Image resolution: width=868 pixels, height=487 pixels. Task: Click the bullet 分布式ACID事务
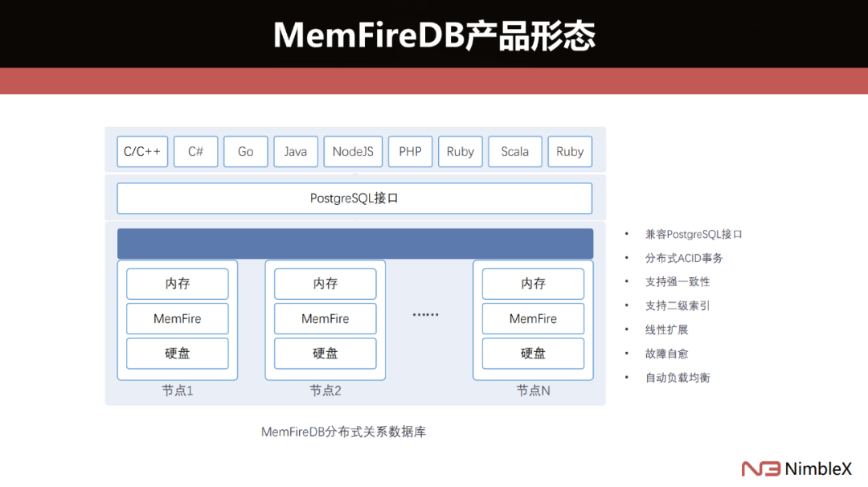coord(684,258)
